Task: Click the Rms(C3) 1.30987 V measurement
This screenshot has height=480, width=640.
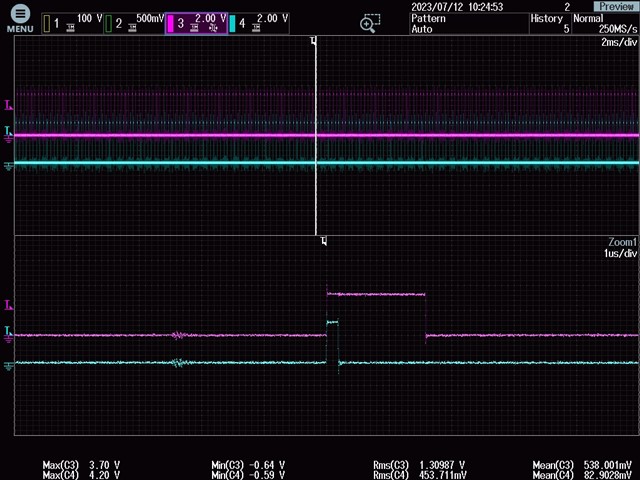Action: (419, 465)
